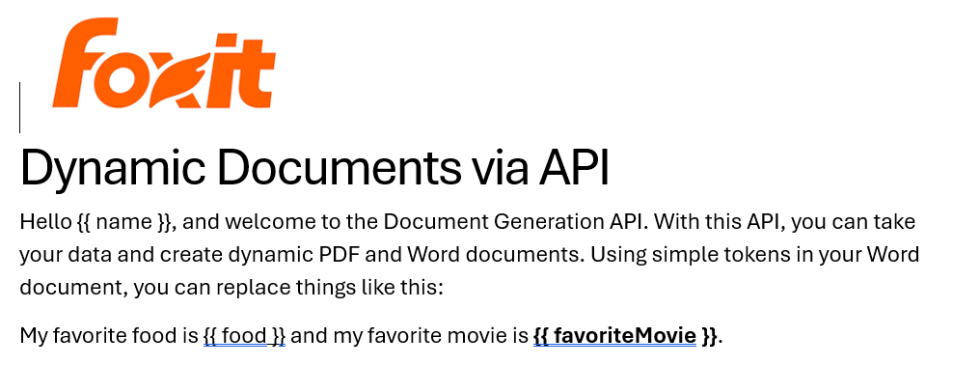This screenshot has height=365, width=980.
Task: Click "My favorite food is" text
Action: point(109,336)
